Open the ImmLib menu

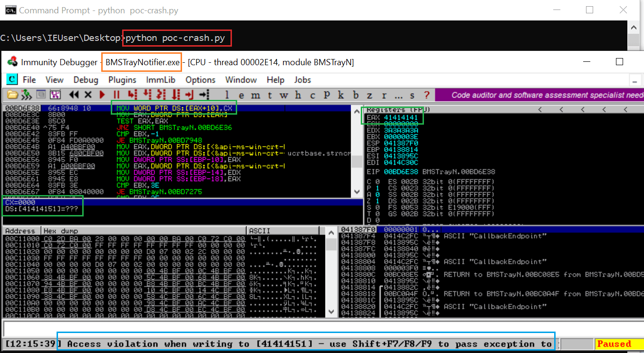click(x=161, y=80)
